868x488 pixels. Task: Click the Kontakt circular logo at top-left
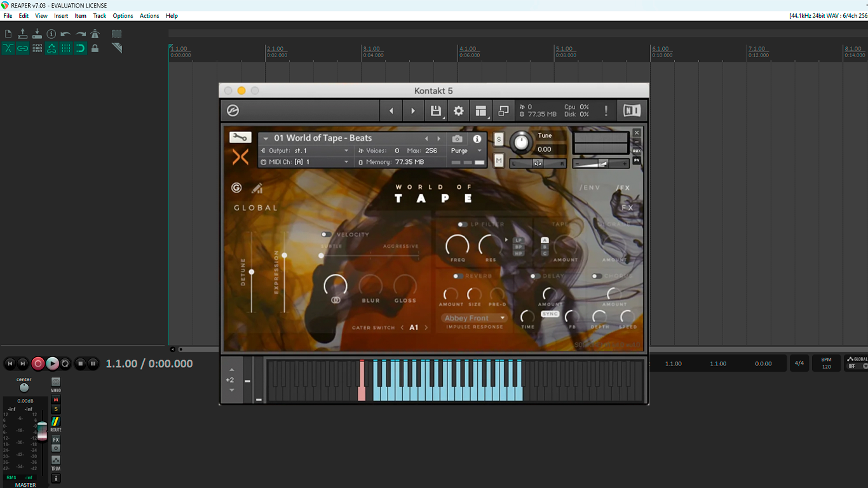[233, 111]
